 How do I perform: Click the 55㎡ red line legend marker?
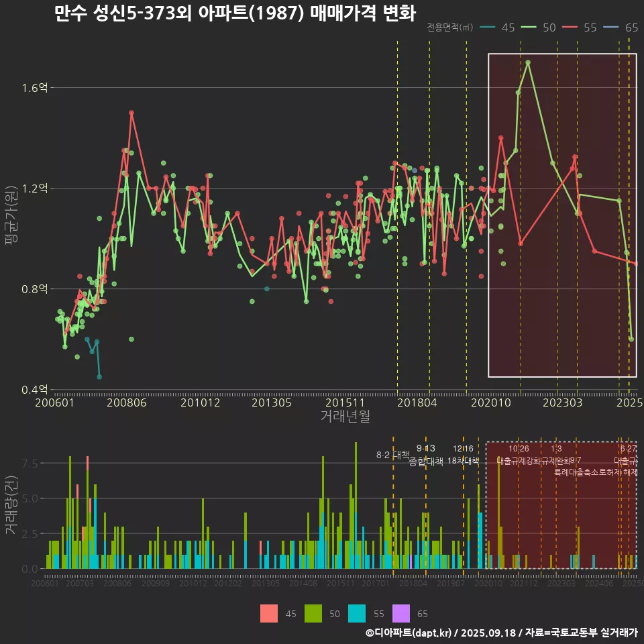tap(571, 28)
